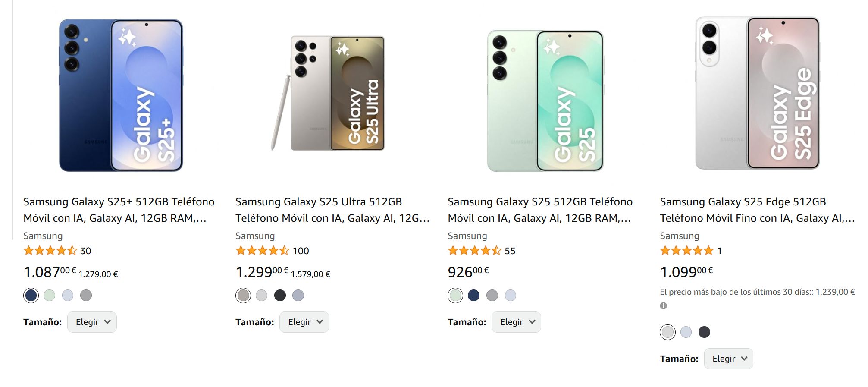Select navy blue swatch for Galaxy S25
868x387 pixels.
pyautogui.click(x=473, y=296)
